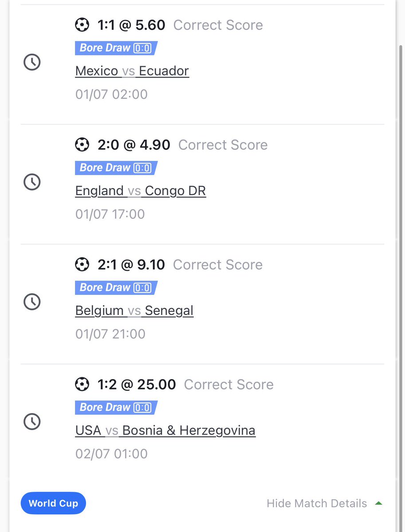
Task: Collapse the list with the green Hide Match Details arrow
Action: tap(378, 503)
